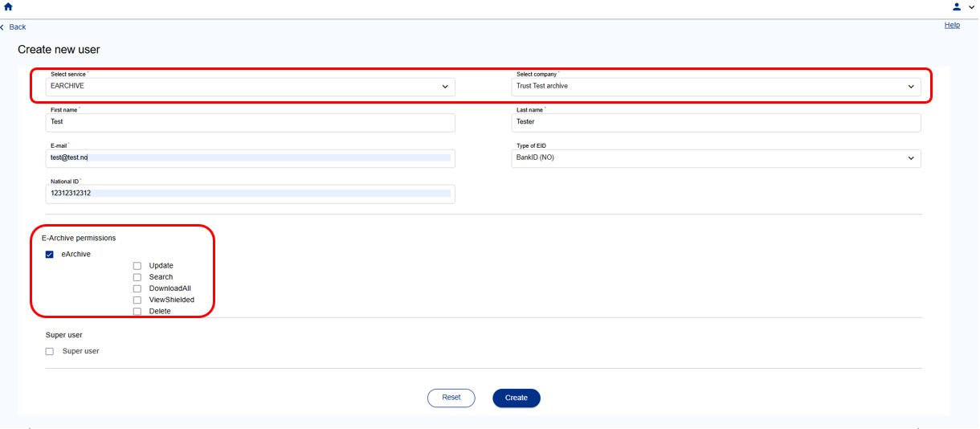Click the Back arrow icon

pyautogui.click(x=3, y=27)
